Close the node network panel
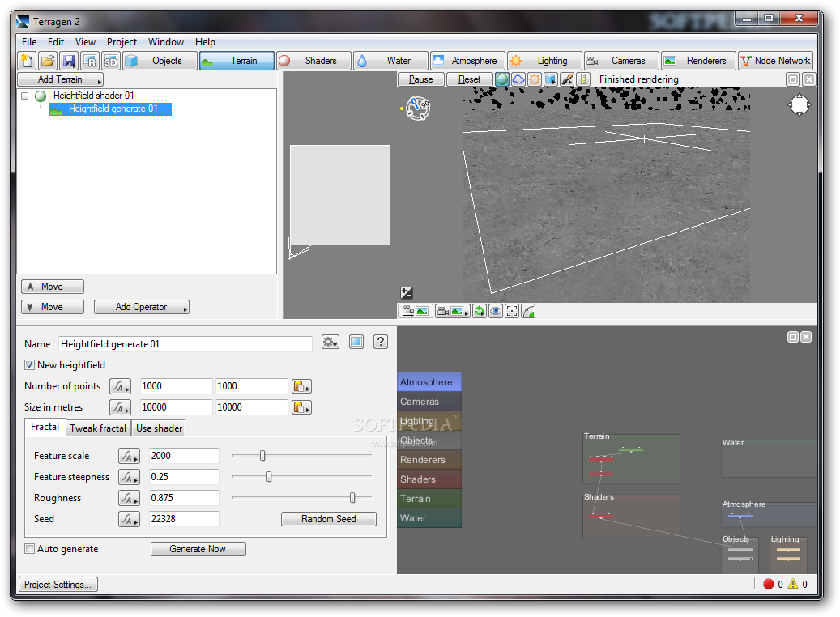This screenshot has width=840, height=617. [806, 337]
